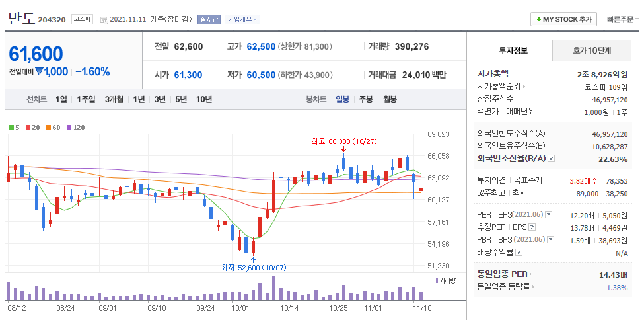Image resolution: width=644 pixels, height=320 pixels.
Task: Select the 3년 line chart period
Action: click(x=160, y=99)
